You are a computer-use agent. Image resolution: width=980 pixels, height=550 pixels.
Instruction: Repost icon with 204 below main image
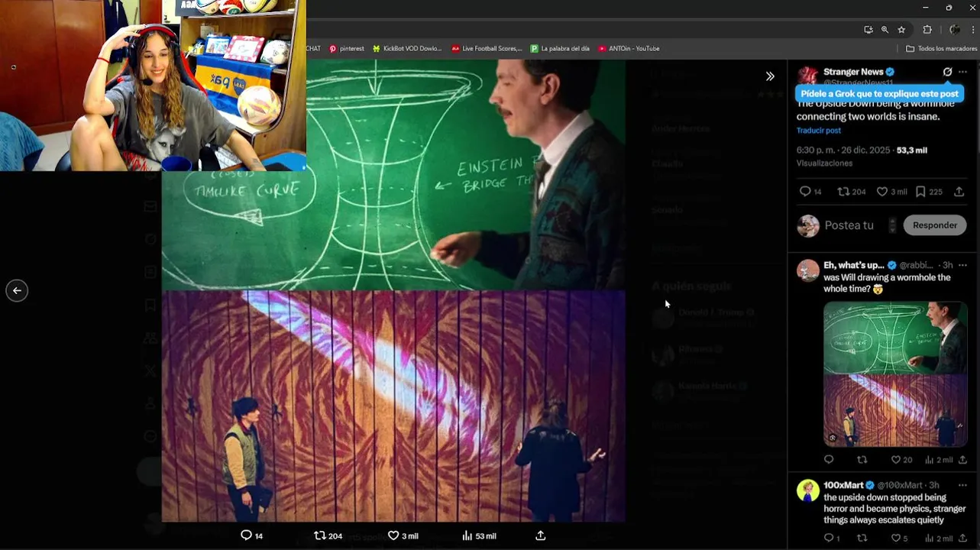click(328, 535)
